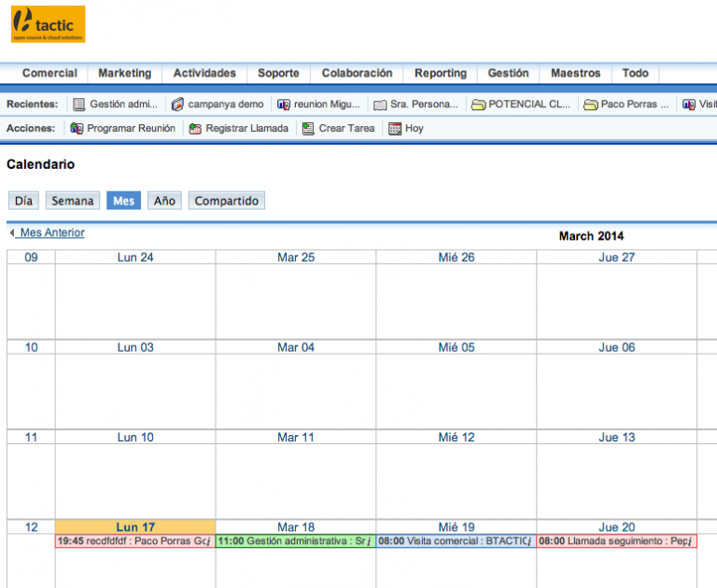The height and width of the screenshot is (588, 717).
Task: Open recent item Paco Porras
Action: coord(635,105)
